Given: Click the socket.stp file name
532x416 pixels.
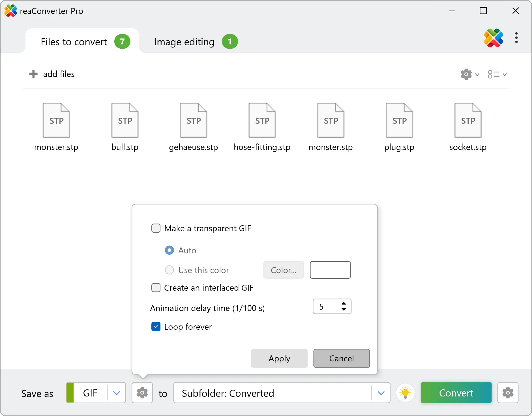Looking at the screenshot, I should (x=468, y=147).
